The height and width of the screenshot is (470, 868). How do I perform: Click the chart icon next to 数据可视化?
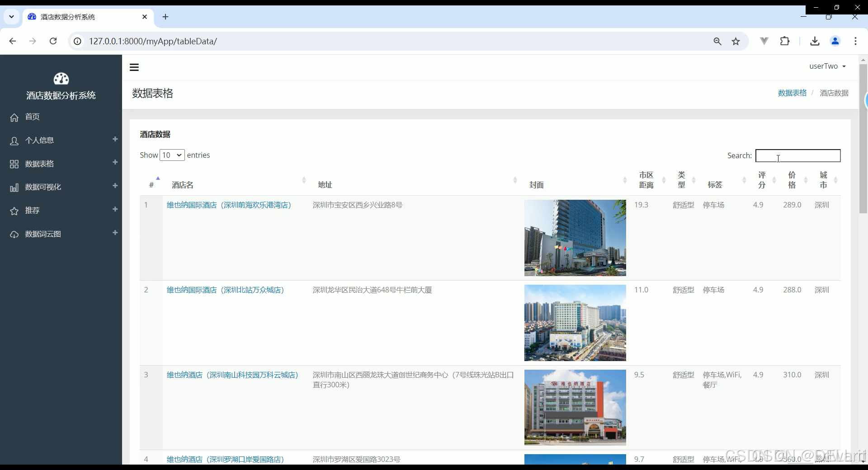[x=14, y=188]
